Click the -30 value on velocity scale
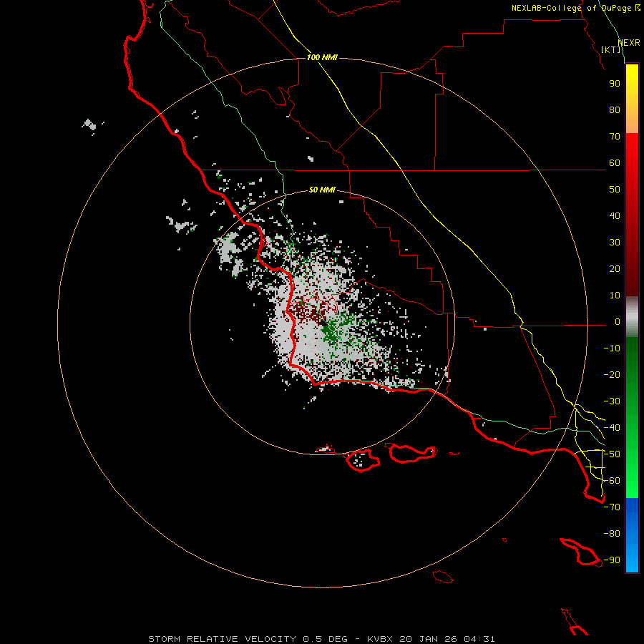 coord(612,401)
